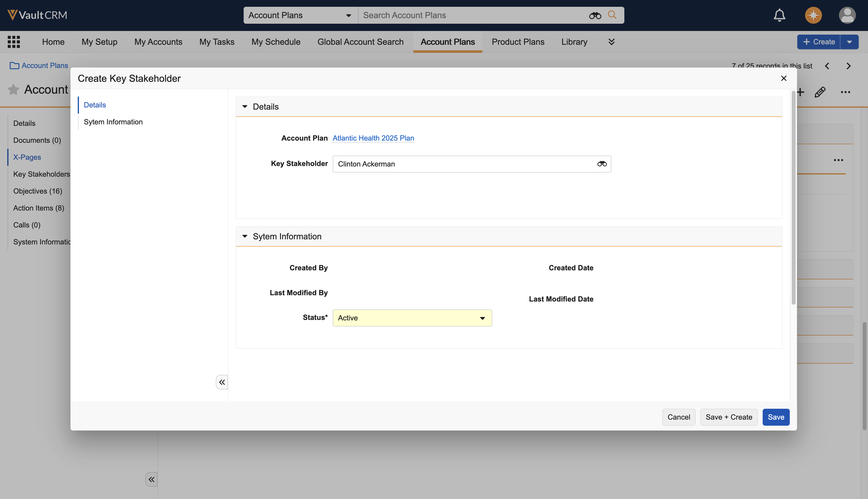Collapse the Details section
This screenshot has width=868, height=499.
(x=245, y=106)
